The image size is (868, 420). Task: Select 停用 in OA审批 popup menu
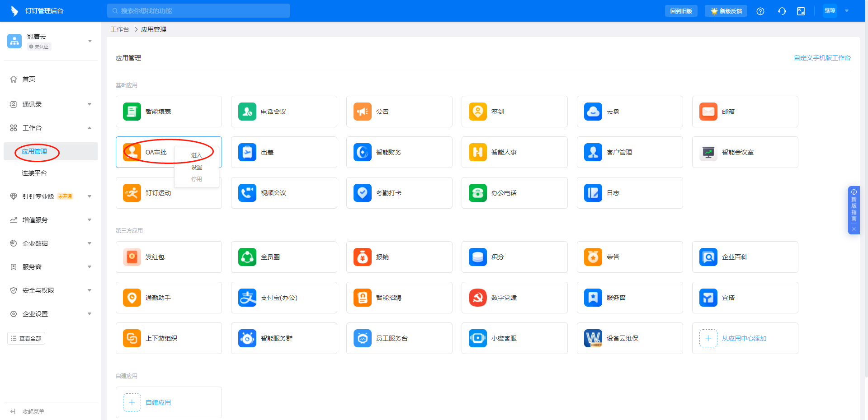[196, 179]
